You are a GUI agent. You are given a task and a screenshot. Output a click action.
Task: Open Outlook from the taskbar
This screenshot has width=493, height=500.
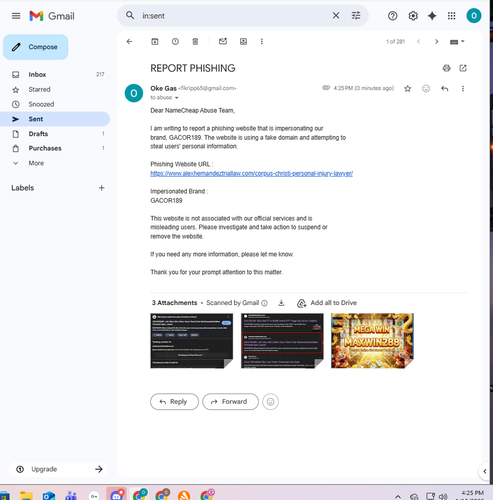(x=49, y=496)
